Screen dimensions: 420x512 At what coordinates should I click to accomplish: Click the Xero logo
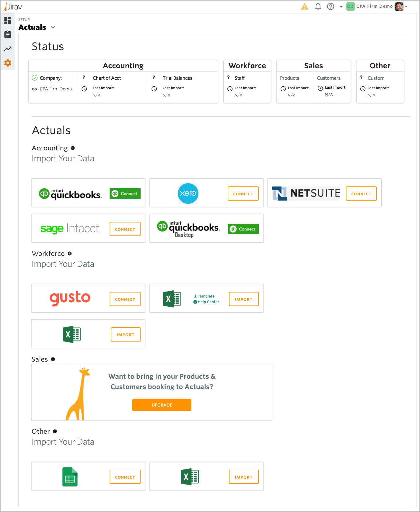click(188, 194)
